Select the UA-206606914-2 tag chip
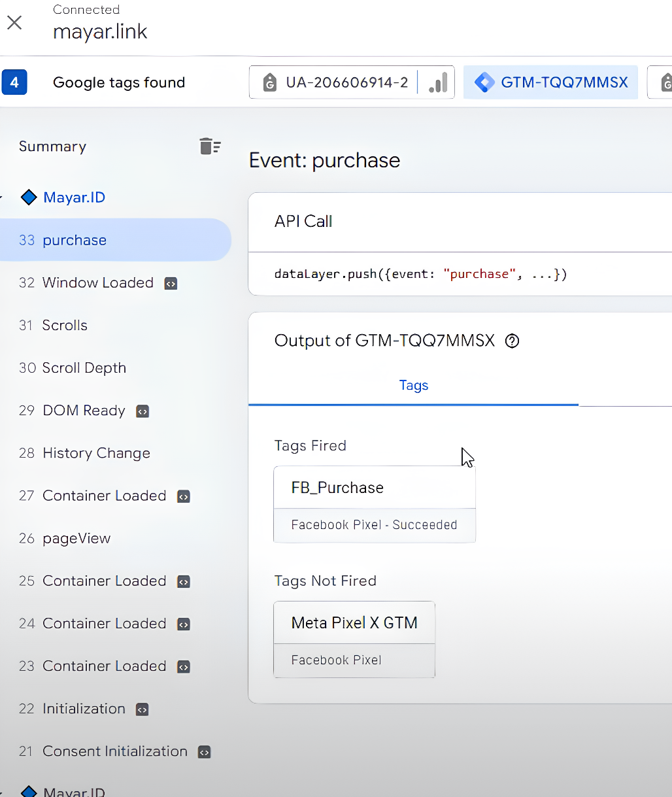Image resolution: width=672 pixels, height=797 pixels. (x=352, y=82)
